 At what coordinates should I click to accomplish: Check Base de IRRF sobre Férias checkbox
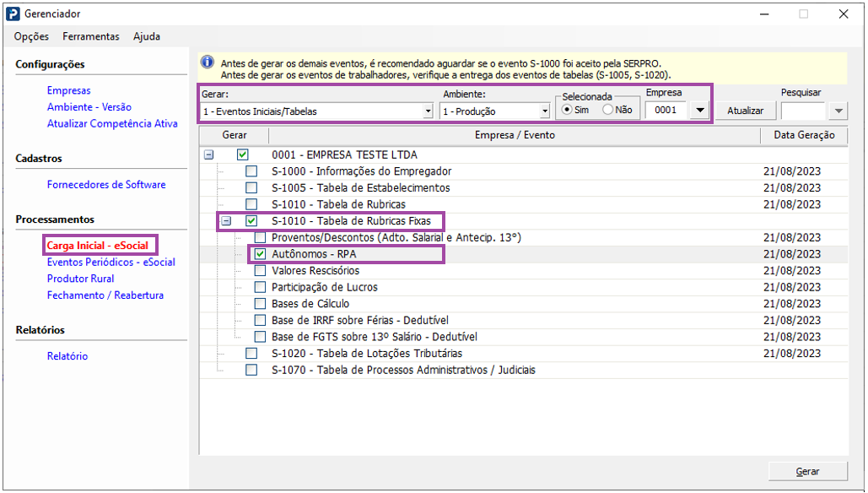(260, 320)
